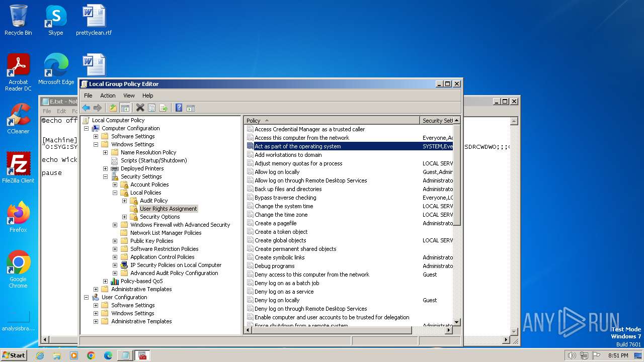Select Local Computer Policy root node
The image size is (644, 362).
[118, 120]
